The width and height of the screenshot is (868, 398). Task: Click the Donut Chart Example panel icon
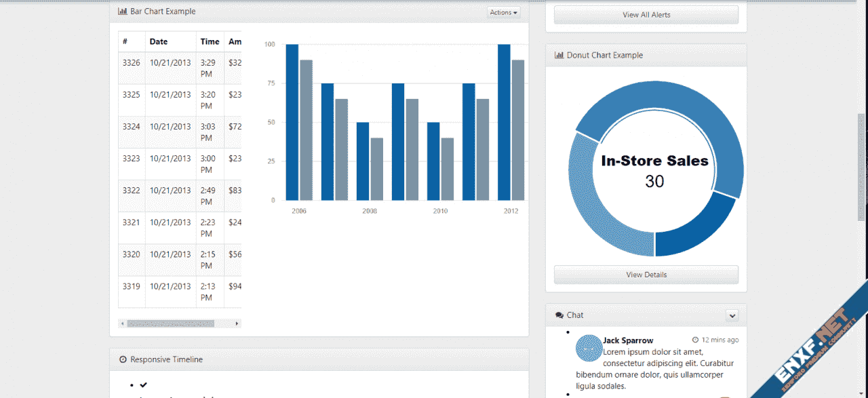tap(559, 56)
